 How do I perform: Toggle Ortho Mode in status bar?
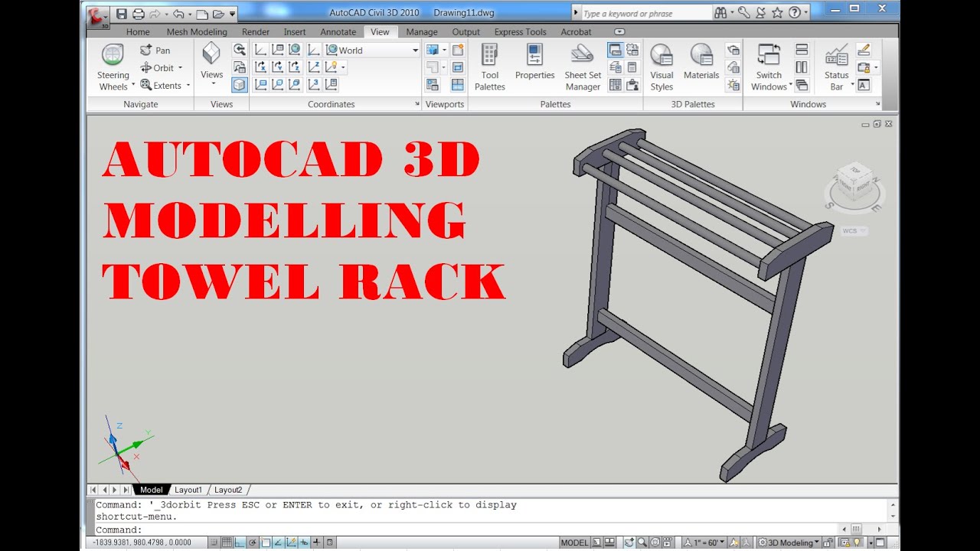tap(240, 543)
